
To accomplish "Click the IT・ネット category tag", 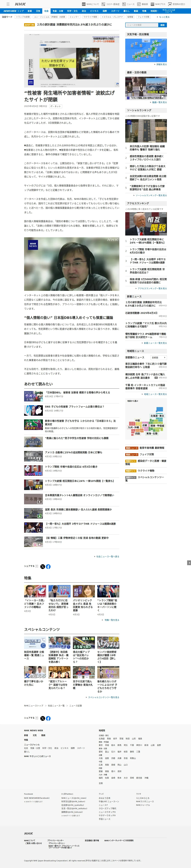I will (x=56, y=106).
